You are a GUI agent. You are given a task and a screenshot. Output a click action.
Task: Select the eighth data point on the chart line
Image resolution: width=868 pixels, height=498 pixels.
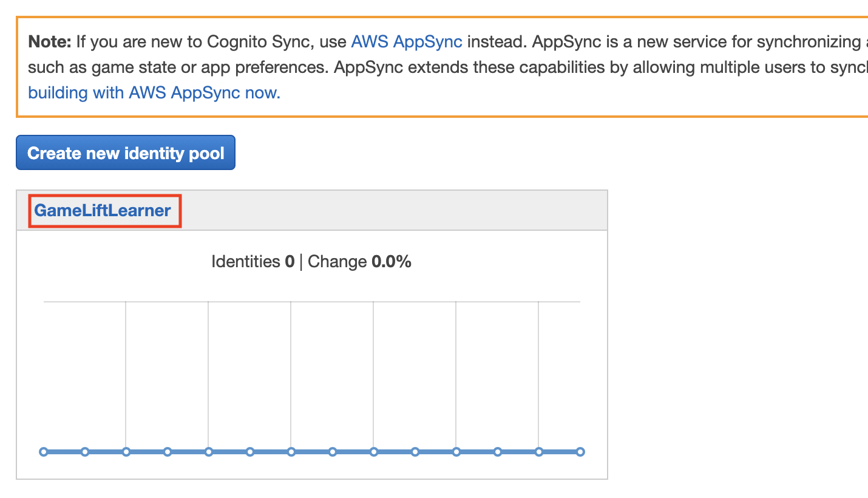(x=333, y=452)
